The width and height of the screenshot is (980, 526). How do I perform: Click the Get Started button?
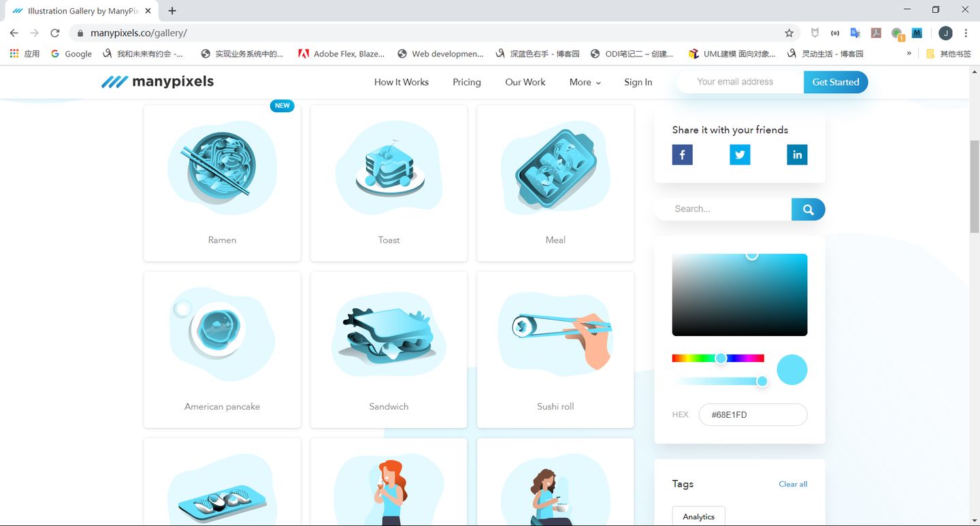pyautogui.click(x=836, y=82)
